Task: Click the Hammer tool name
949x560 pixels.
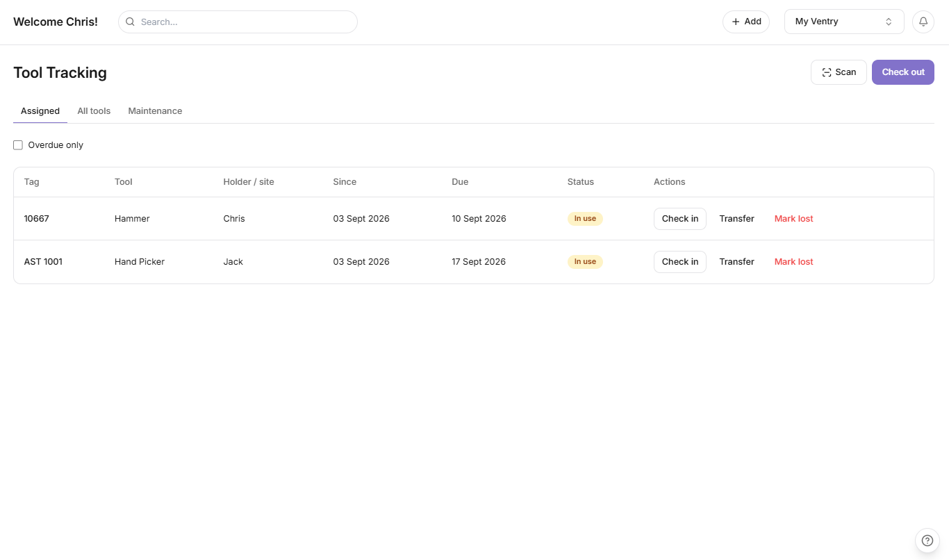Action: pyautogui.click(x=132, y=219)
